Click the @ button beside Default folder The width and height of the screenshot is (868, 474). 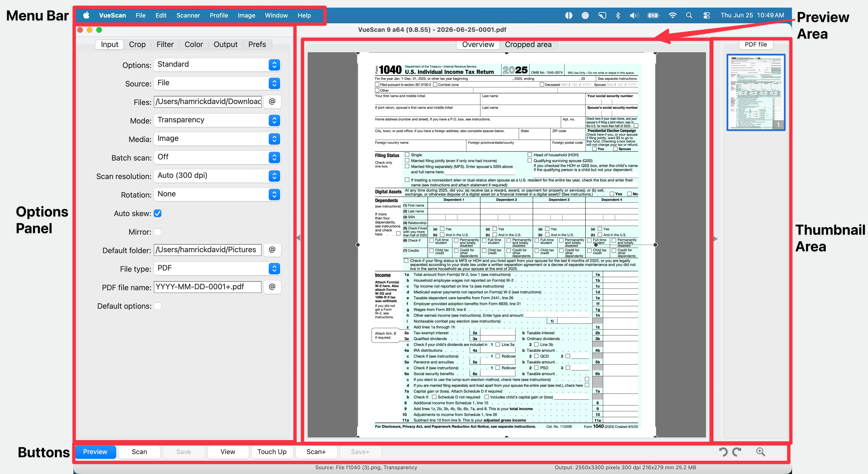[x=272, y=250]
